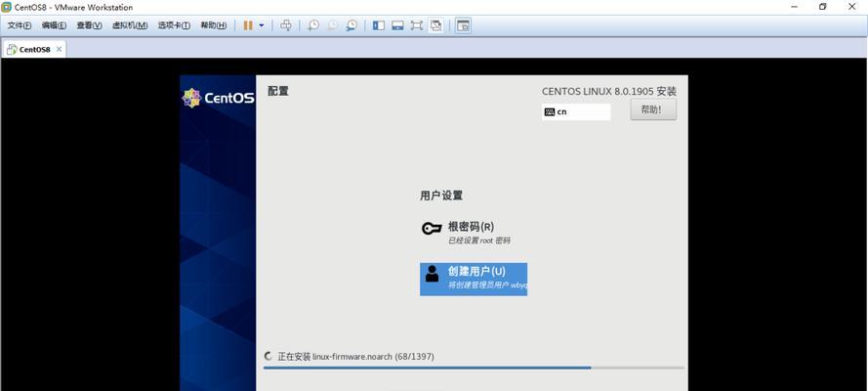
Task: Restore down the VMware Workstation window
Action: 823,7
